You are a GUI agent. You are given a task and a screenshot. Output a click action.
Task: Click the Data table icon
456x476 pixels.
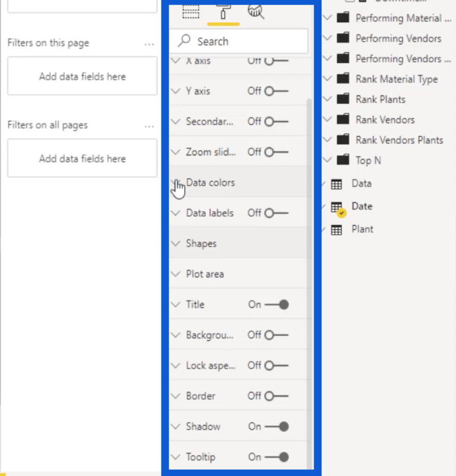[336, 184]
